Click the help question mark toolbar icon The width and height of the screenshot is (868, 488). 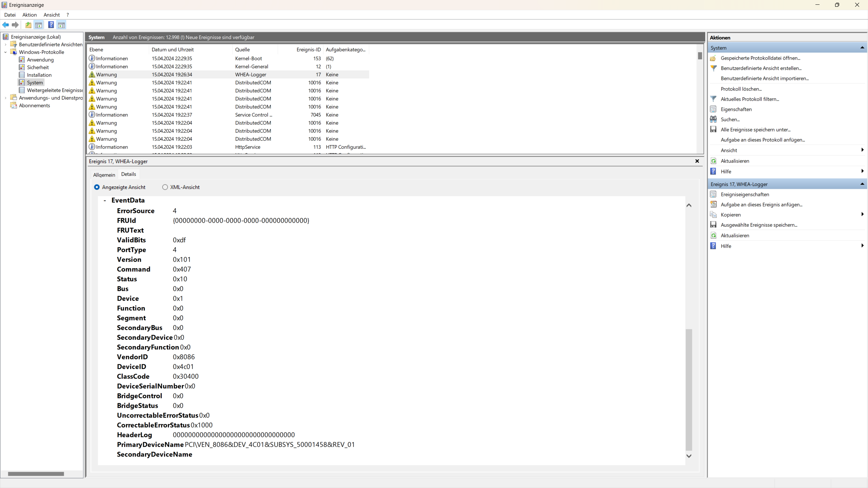(x=51, y=25)
